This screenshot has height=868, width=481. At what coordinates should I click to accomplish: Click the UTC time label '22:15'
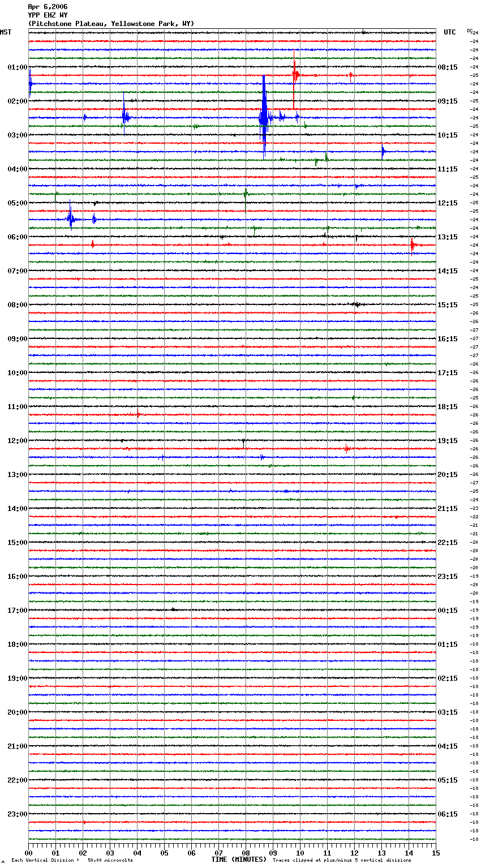(448, 543)
